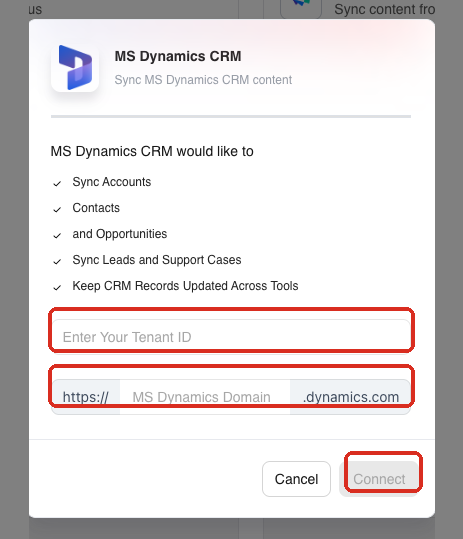
Task: Click the MS Dynamics Domain input field
Action: pyautogui.click(x=205, y=397)
